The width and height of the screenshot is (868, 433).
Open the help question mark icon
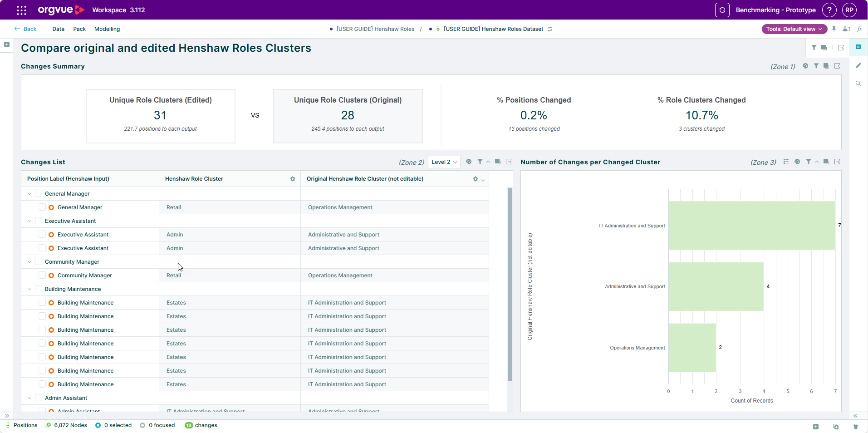[829, 10]
